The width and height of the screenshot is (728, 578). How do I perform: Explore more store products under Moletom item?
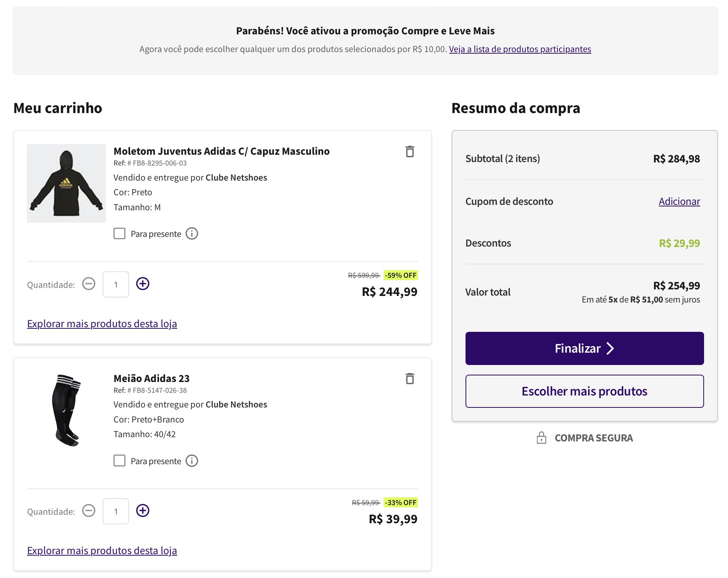[x=102, y=324]
